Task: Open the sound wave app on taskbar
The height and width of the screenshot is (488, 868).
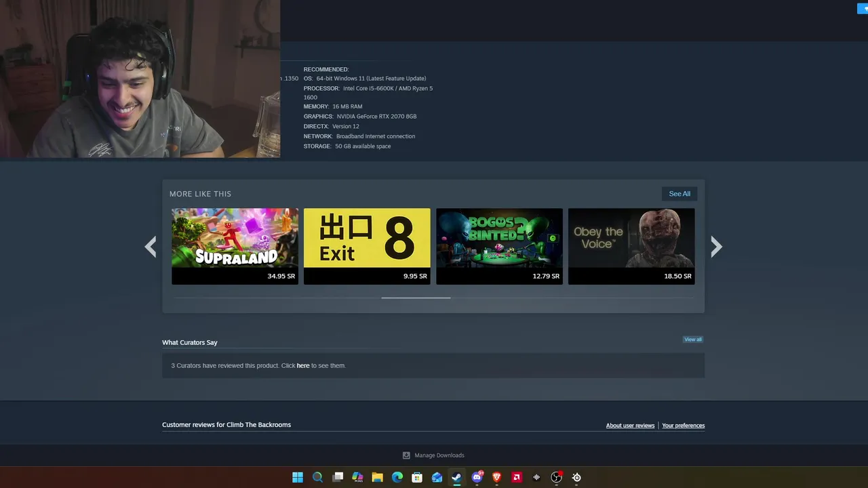Action: coord(536,477)
